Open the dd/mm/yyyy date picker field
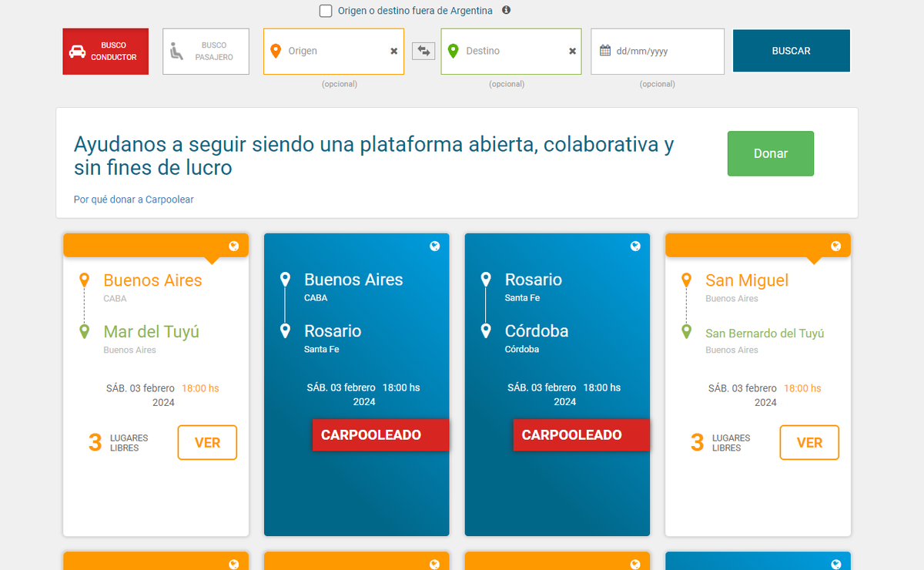 click(x=662, y=51)
